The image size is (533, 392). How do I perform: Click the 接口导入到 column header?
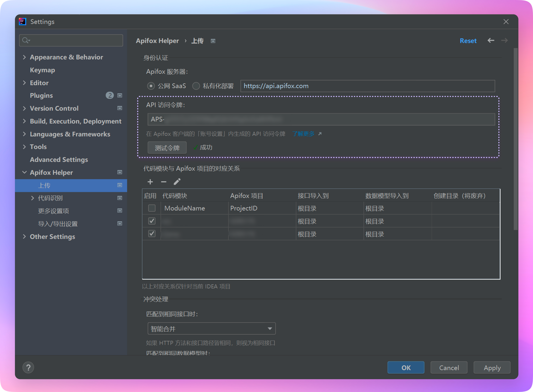tap(313, 196)
